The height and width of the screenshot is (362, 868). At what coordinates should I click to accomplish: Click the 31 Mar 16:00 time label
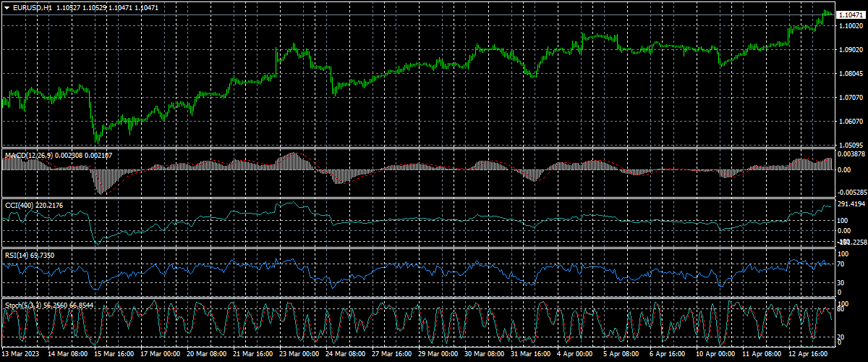pyautogui.click(x=531, y=353)
